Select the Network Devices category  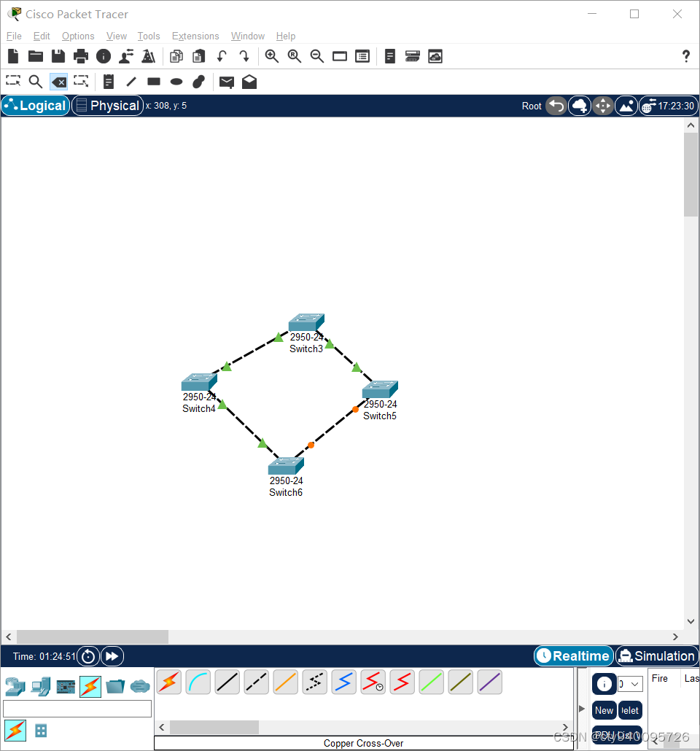click(15, 687)
